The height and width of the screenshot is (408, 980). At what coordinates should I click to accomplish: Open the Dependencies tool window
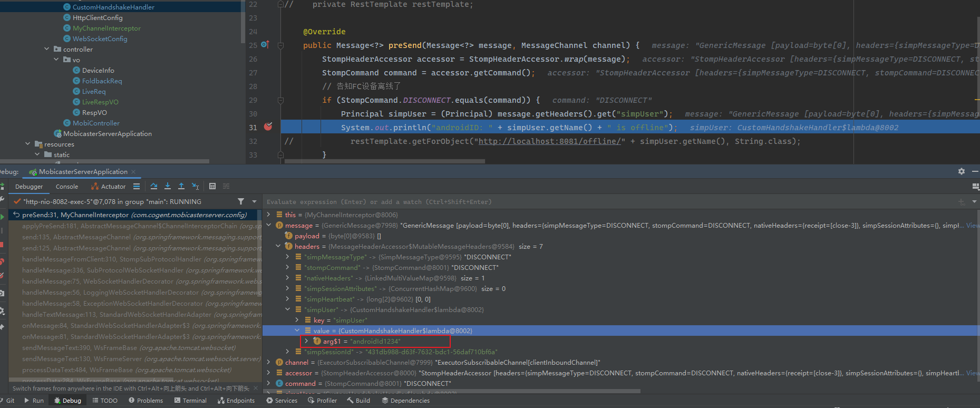pos(405,401)
